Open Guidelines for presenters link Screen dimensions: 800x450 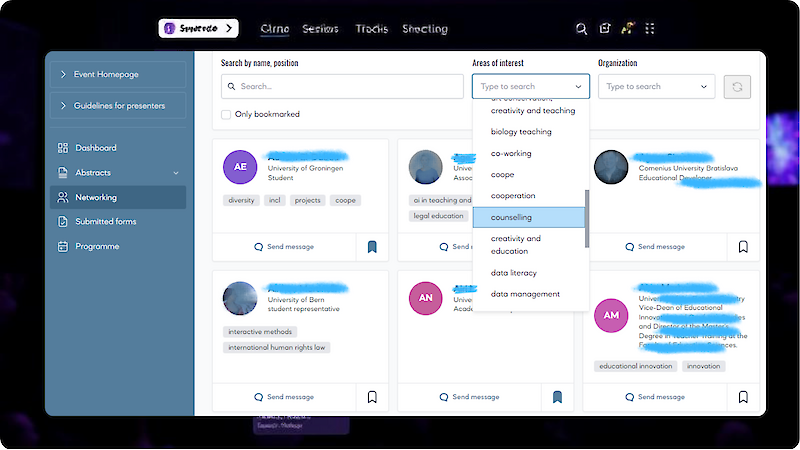point(118,106)
